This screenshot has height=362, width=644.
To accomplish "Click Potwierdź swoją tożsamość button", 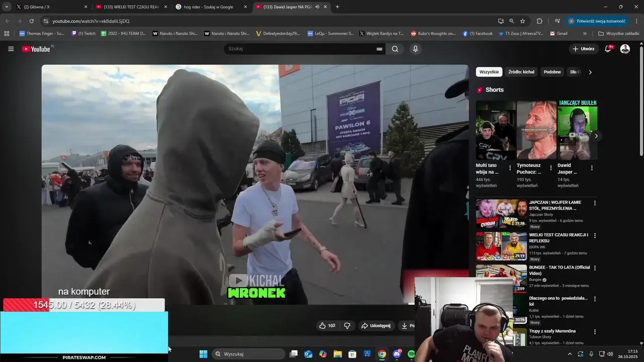I will pyautogui.click(x=596, y=21).
